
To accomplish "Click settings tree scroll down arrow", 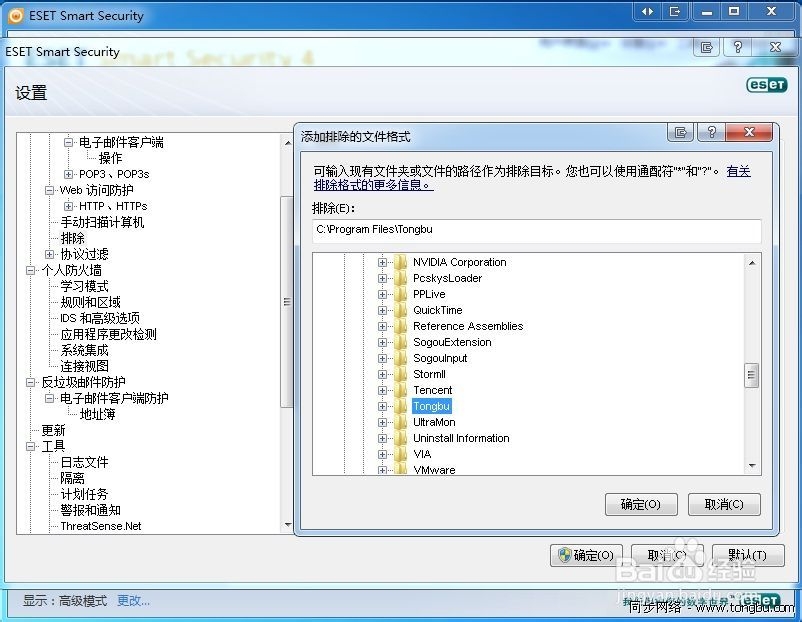I will pyautogui.click(x=287, y=525).
